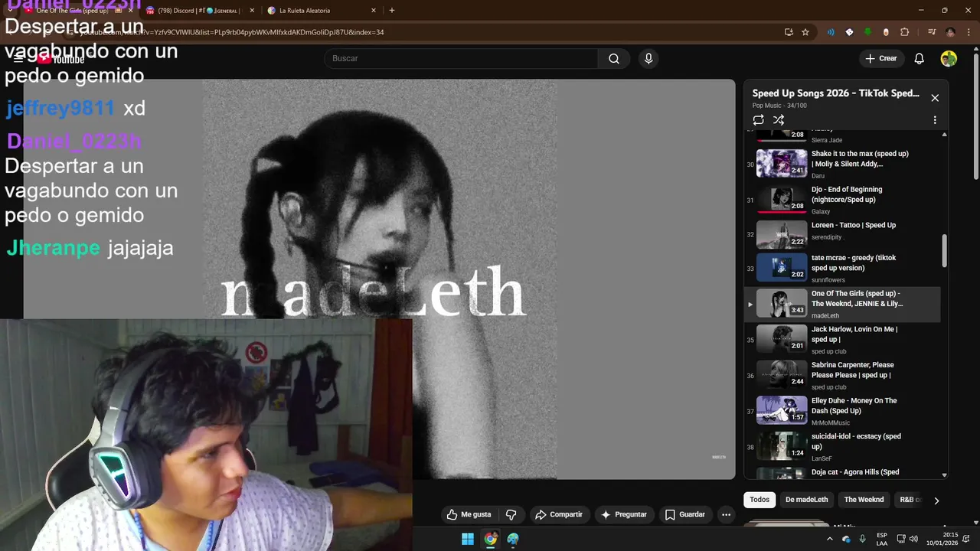980x551 pixels.
Task: Open the blue sound-wave extension
Action: (831, 32)
